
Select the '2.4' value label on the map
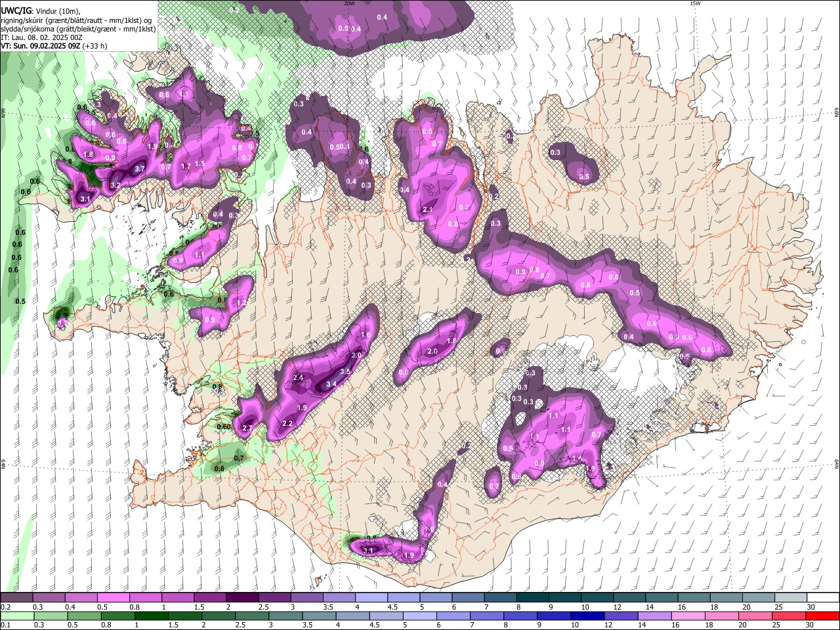coord(298,378)
